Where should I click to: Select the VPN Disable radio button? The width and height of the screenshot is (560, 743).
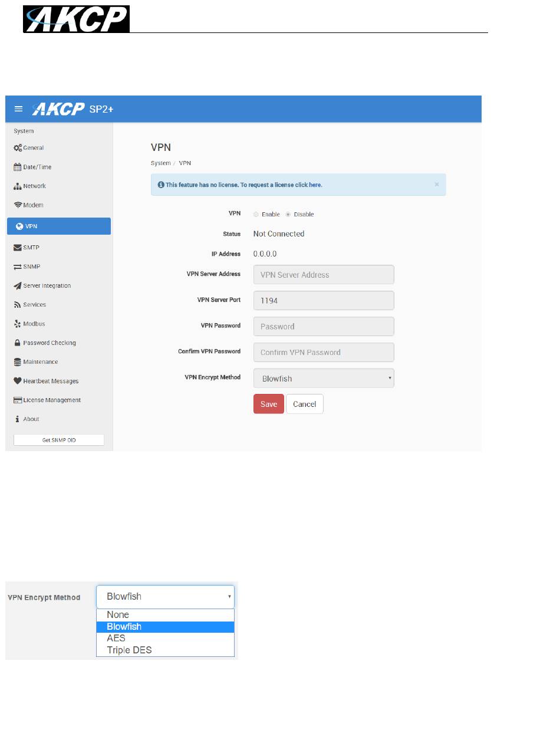288,215
